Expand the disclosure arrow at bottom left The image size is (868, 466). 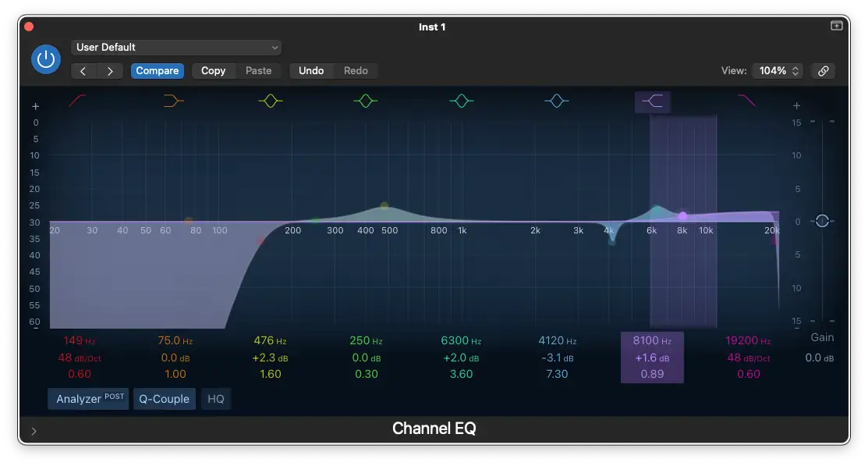[x=34, y=430]
